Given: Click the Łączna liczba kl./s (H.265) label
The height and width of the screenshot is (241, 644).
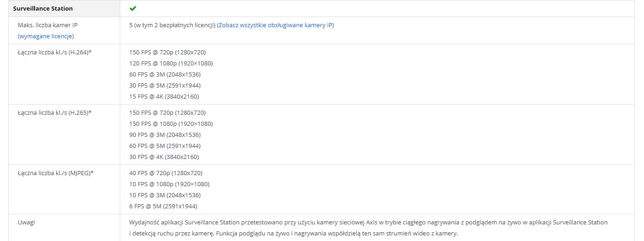Looking at the screenshot, I should click(55, 112).
